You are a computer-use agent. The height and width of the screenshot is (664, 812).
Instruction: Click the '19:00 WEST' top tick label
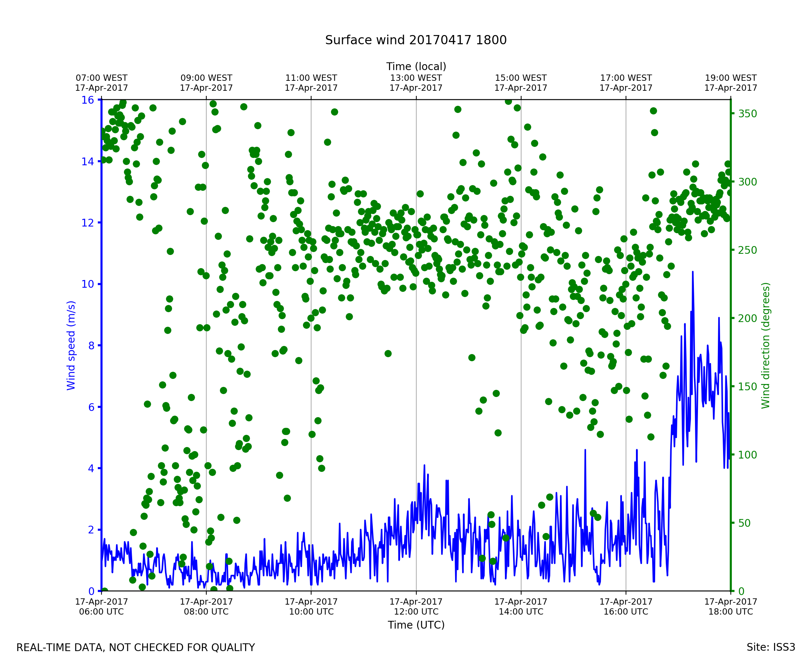(x=730, y=78)
